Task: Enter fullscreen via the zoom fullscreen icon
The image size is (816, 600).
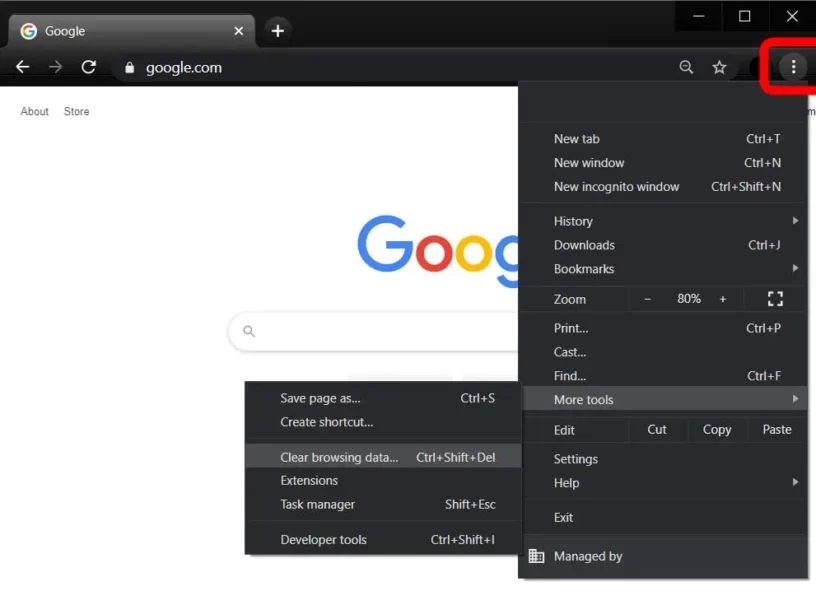Action: pyautogui.click(x=775, y=299)
